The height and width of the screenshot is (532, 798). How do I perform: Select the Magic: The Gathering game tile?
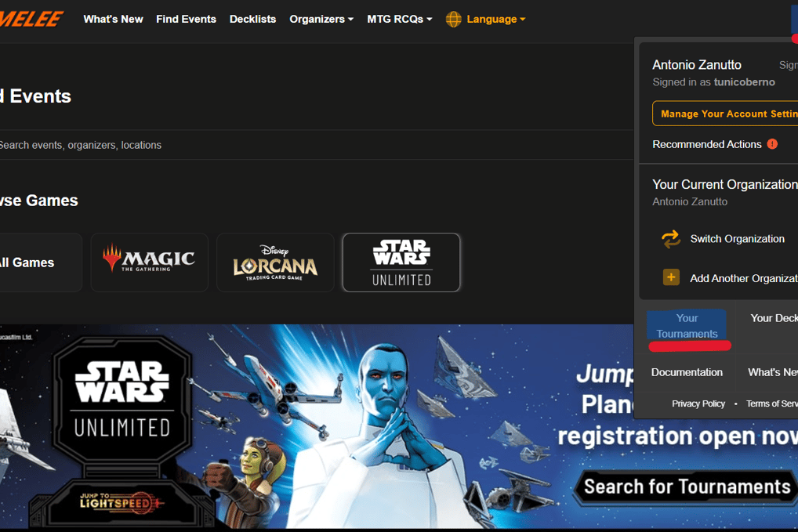149,262
